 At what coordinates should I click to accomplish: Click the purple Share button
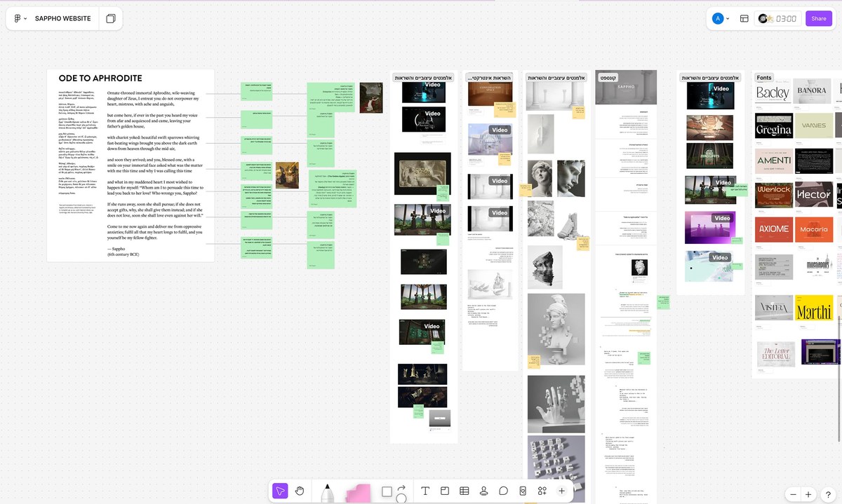819,19
